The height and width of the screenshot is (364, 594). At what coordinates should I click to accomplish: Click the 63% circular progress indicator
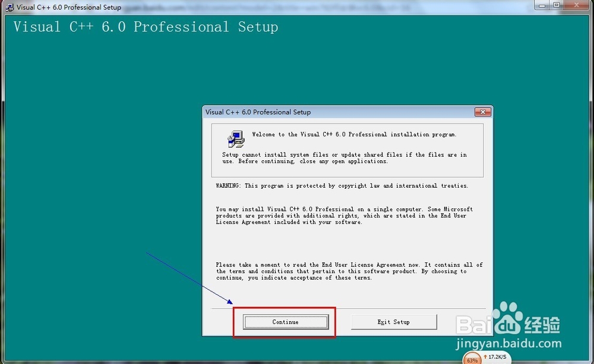click(472, 359)
